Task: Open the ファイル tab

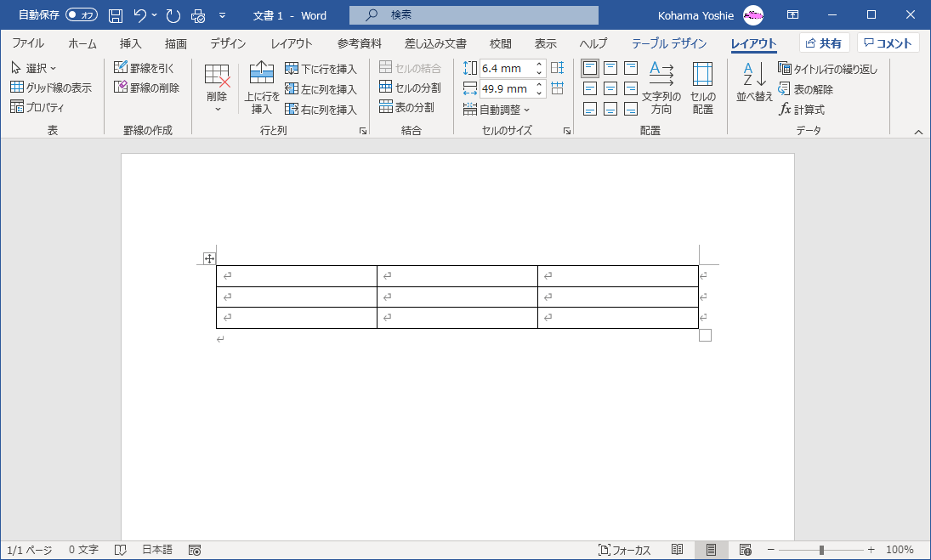Action: (28, 43)
